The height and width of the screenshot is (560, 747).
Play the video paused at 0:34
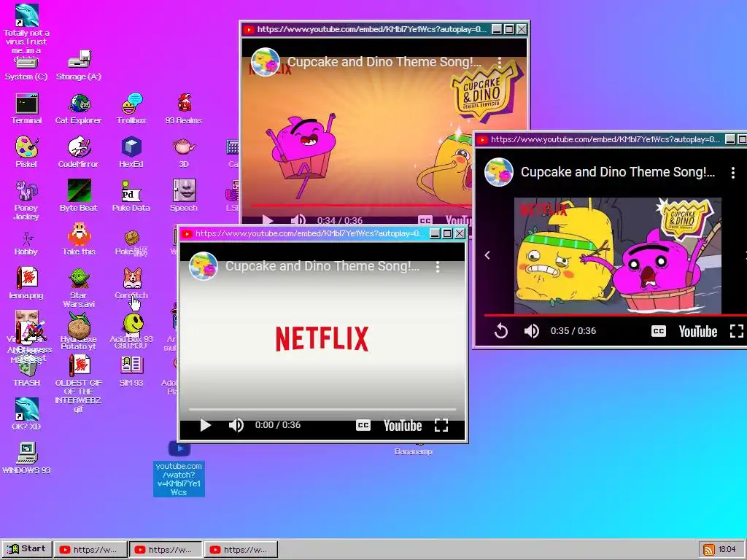267,220
